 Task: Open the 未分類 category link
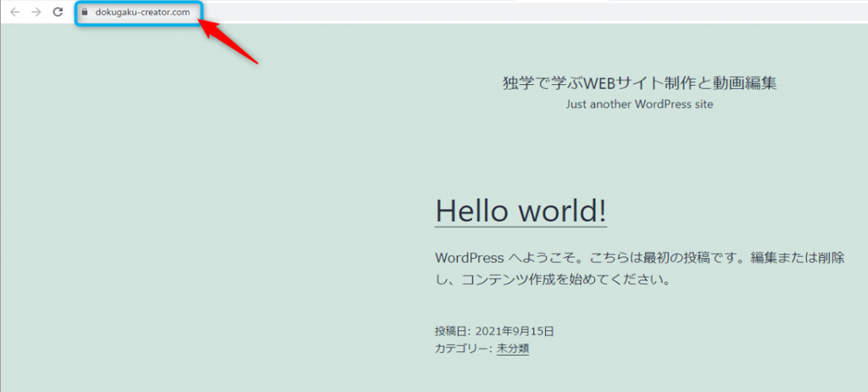pos(513,349)
